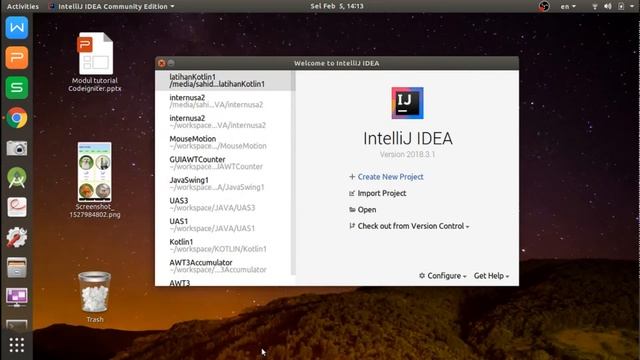Click the recent projects list scrollbar
The image size is (640, 360).
pos(293,173)
